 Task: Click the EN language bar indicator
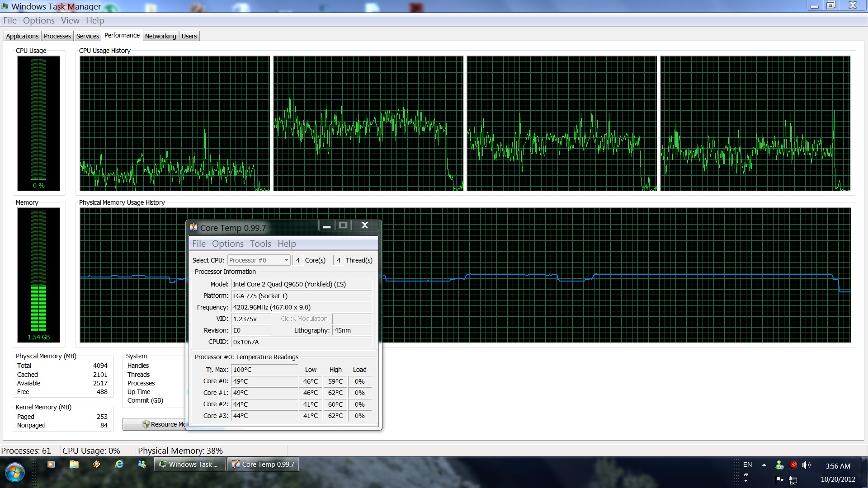[747, 465]
